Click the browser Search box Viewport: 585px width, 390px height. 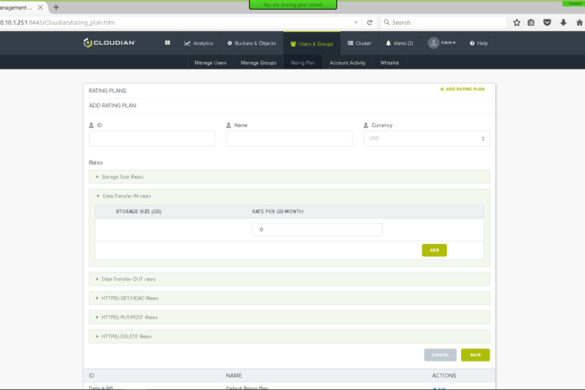pos(443,22)
